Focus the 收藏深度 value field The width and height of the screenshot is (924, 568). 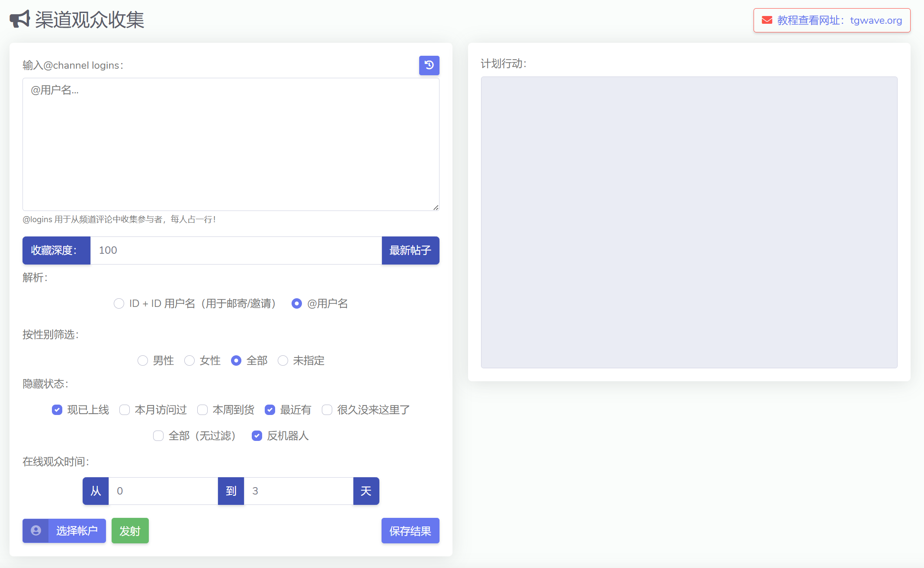[x=236, y=250]
